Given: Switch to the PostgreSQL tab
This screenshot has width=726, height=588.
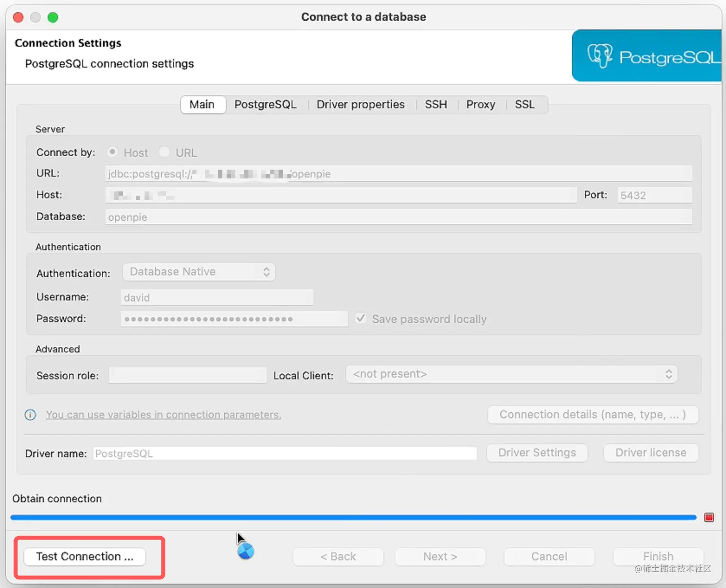Looking at the screenshot, I should [x=266, y=104].
